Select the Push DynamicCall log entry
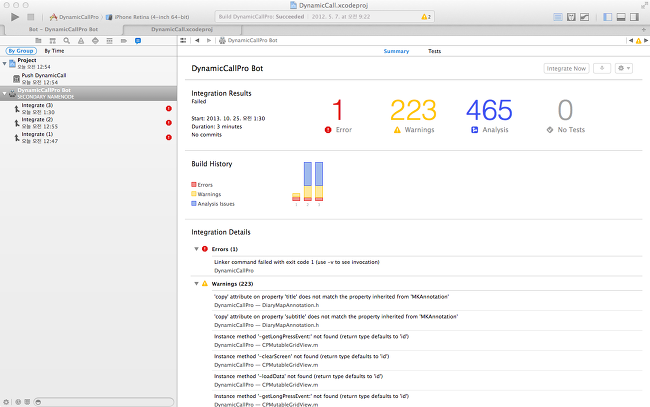The image size is (650, 407). 88,79
